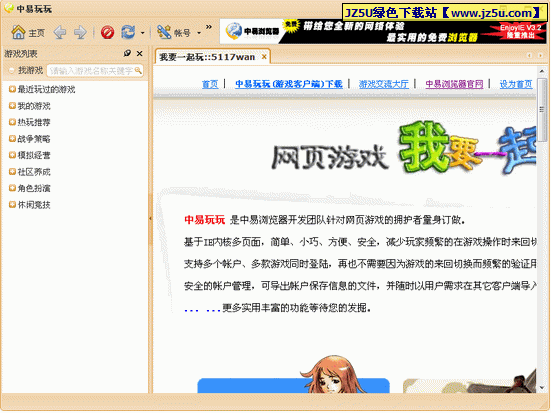
Task: Click the 中易浏览器 banner advertisement
Action: 383,32
